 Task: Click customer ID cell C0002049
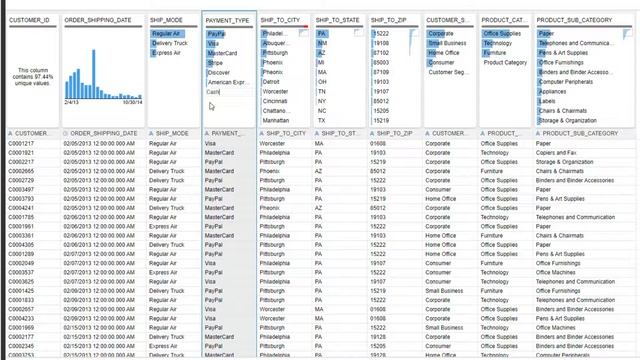coord(21,263)
